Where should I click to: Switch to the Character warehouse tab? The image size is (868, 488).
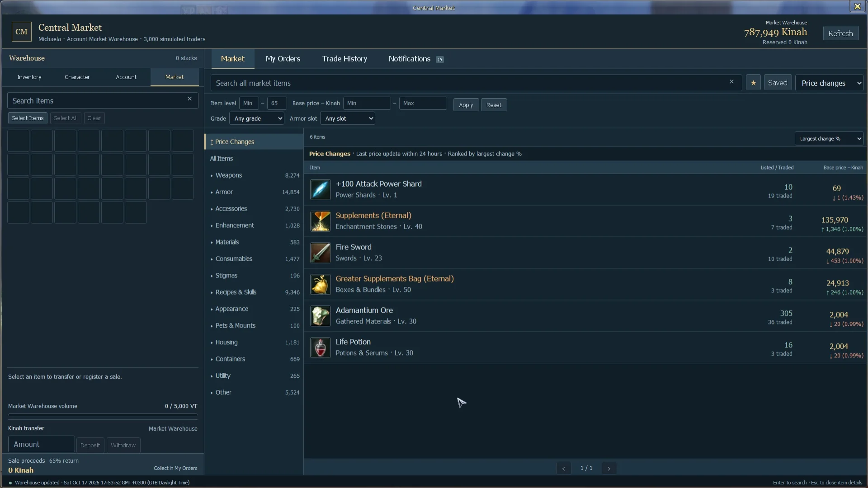click(77, 77)
